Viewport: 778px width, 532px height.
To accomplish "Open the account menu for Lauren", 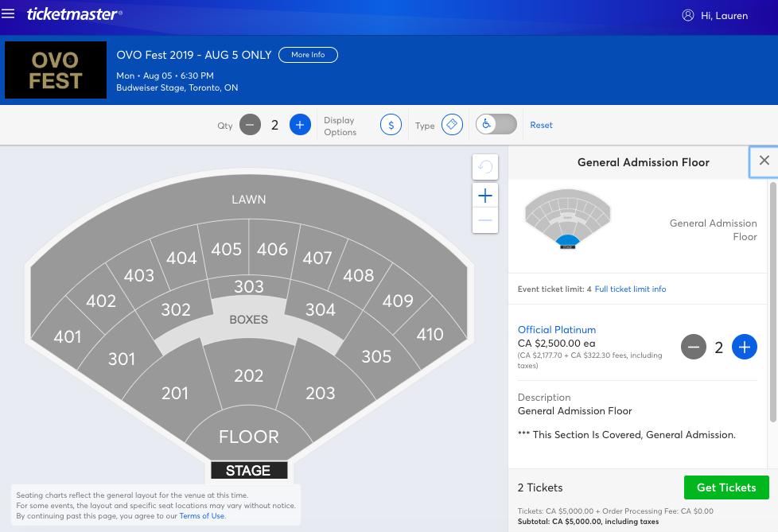I will point(714,15).
